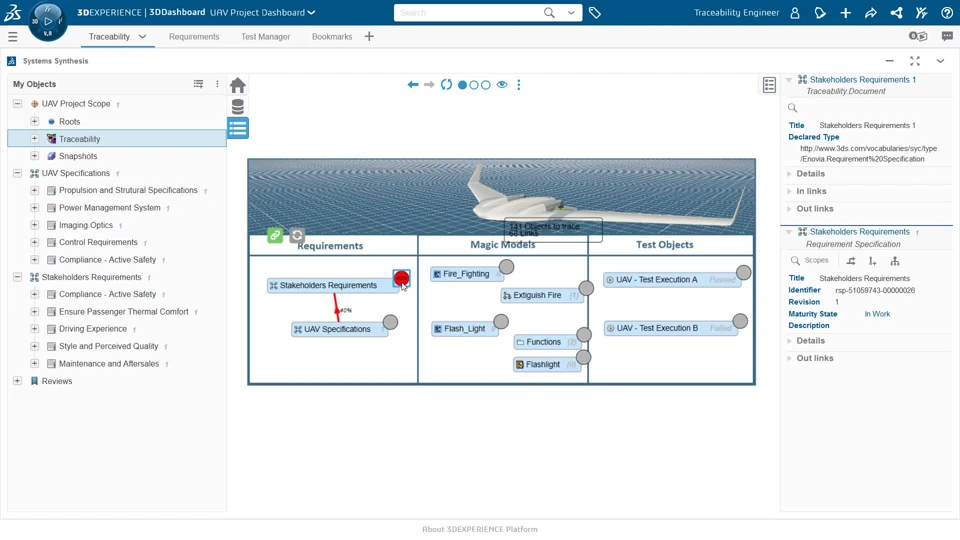Select the list view icon in side toolbar

[238, 128]
